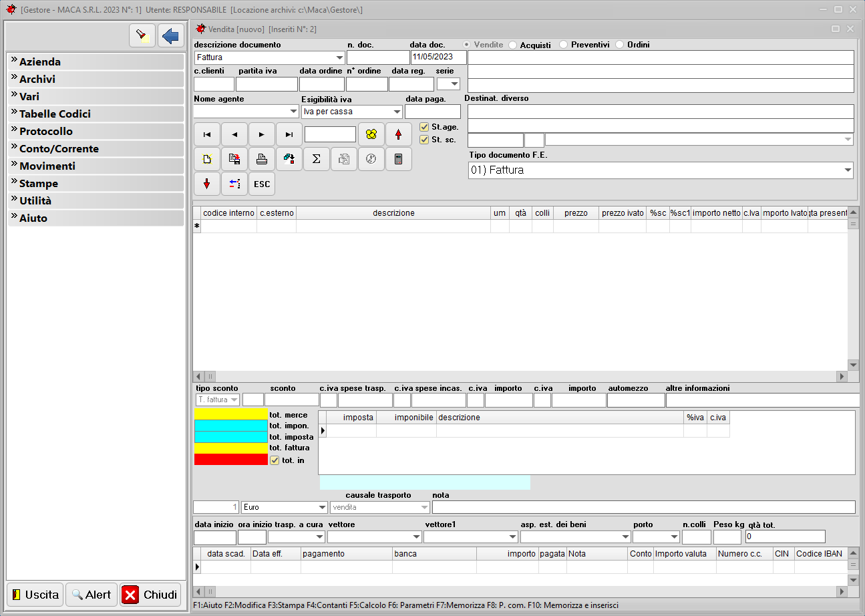The width and height of the screenshot is (865, 616).
Task: Uncheck the tot. in checkbox
Action: 275,460
